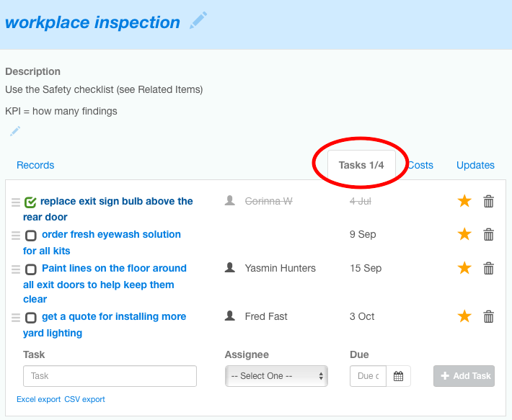Viewport: 512px width, 420px height.
Task: Switch to the Costs tab
Action: point(420,165)
